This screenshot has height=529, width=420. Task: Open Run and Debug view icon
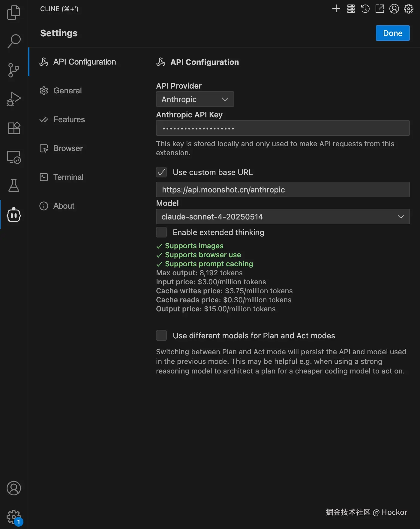[13, 99]
